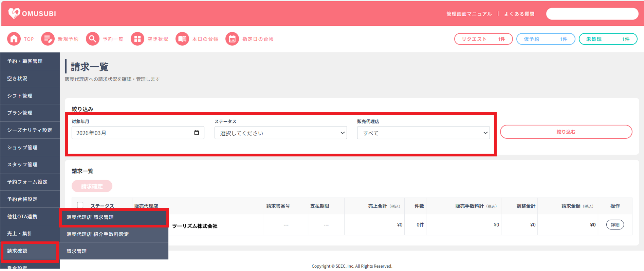
Task: Expand the 販売代理店 dropdown showing すべて
Action: pyautogui.click(x=423, y=133)
